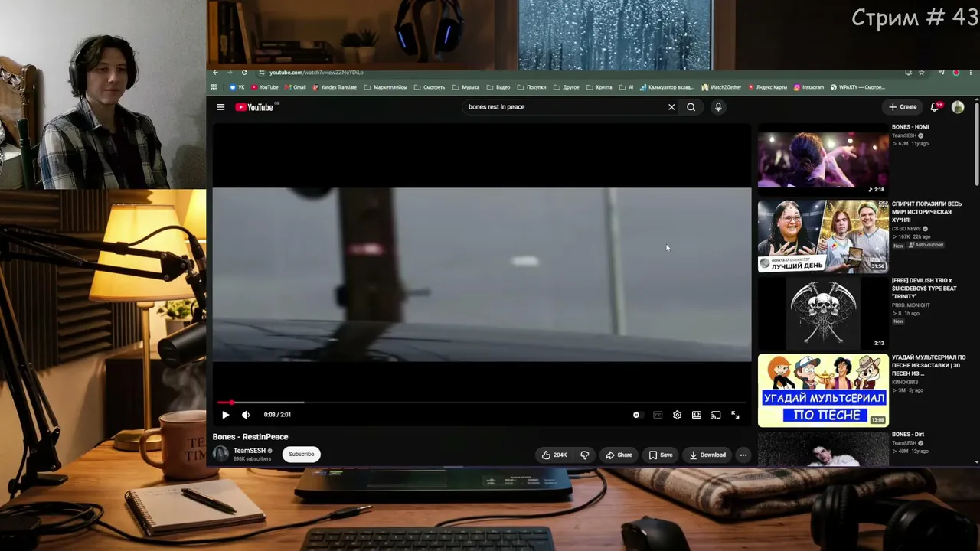Viewport: 980px width, 551px height.
Task: Open the WPARTY bookmark
Action: tap(857, 87)
